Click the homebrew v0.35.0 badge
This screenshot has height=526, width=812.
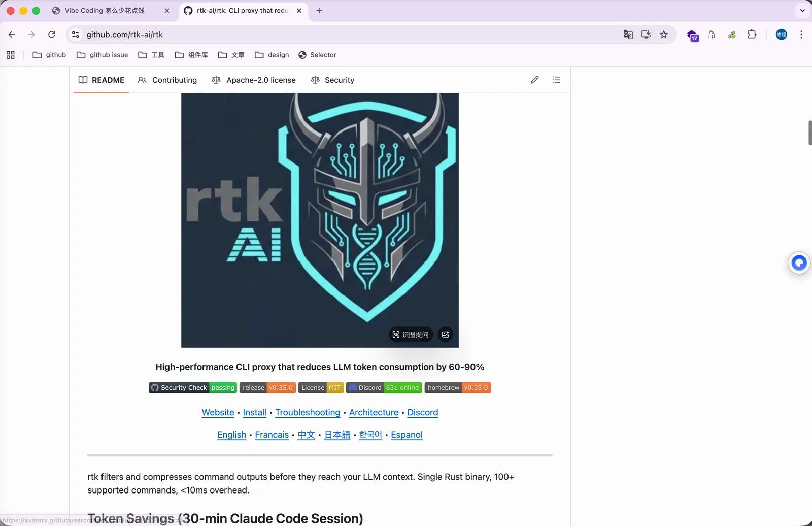coord(458,388)
